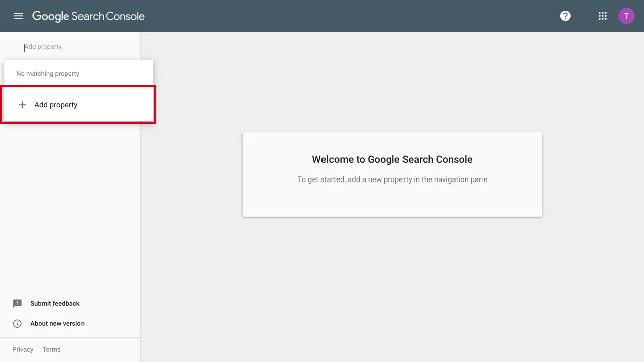Open the Help panel
The width and height of the screenshot is (644, 362).
click(565, 16)
